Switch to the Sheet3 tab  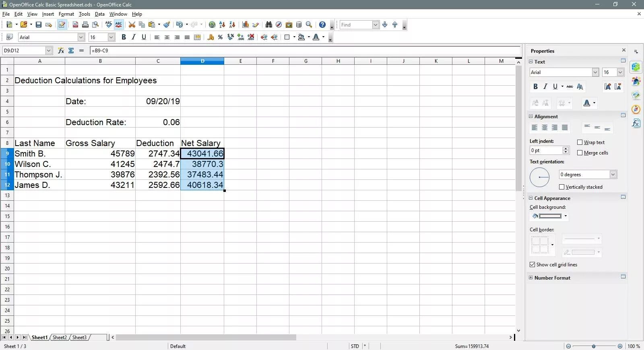coord(79,337)
